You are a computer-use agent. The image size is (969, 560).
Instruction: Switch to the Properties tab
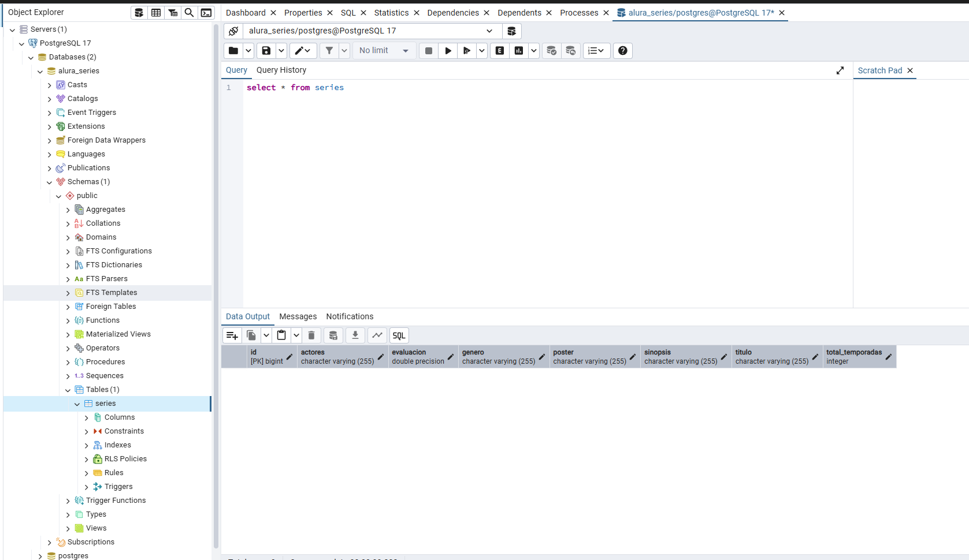(x=303, y=13)
